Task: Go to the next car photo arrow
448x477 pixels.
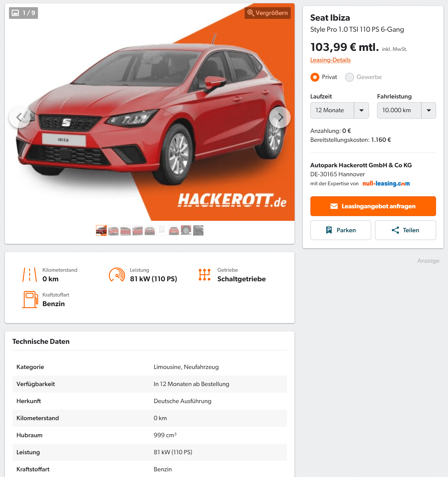Action: coord(280,117)
